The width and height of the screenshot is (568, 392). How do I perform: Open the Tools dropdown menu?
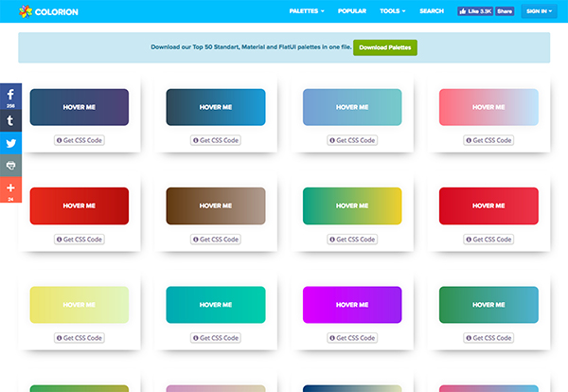393,11
